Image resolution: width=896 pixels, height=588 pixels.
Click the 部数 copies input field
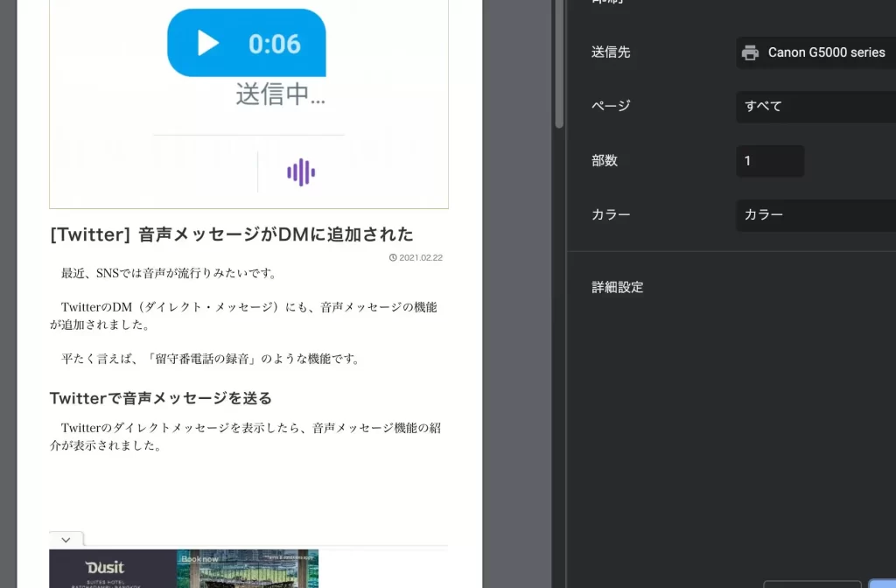[x=770, y=161]
